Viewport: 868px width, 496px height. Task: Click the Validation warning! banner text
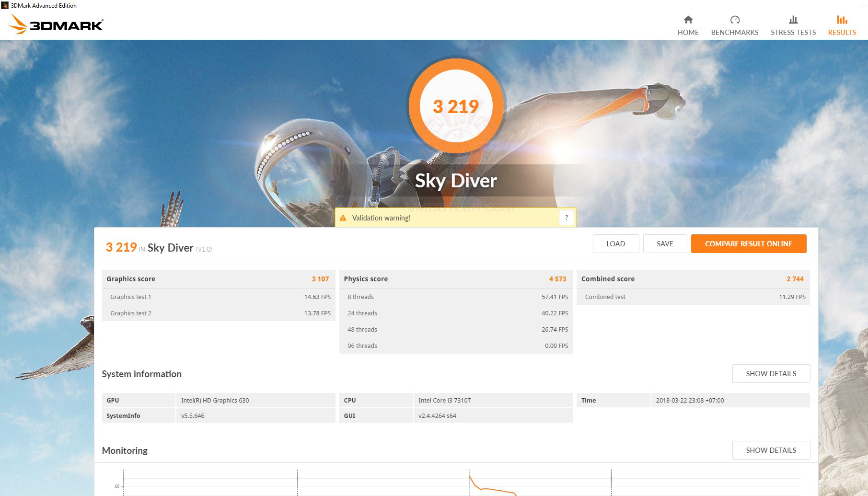pyautogui.click(x=382, y=218)
